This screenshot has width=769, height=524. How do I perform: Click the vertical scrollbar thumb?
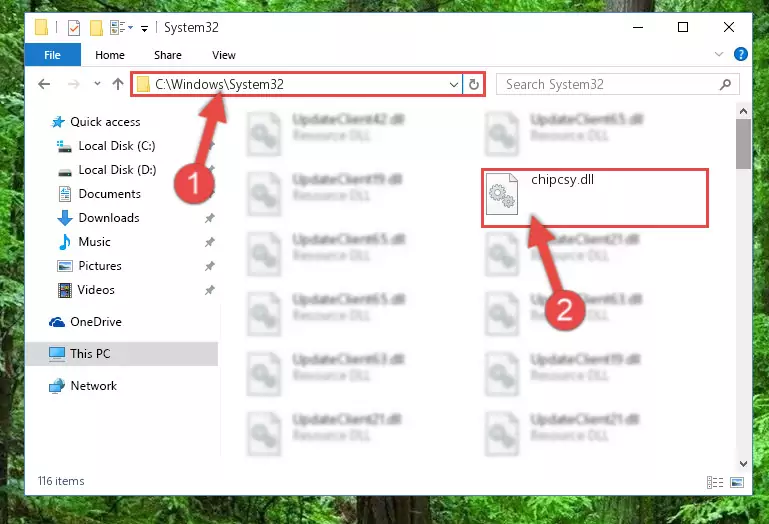click(x=743, y=144)
